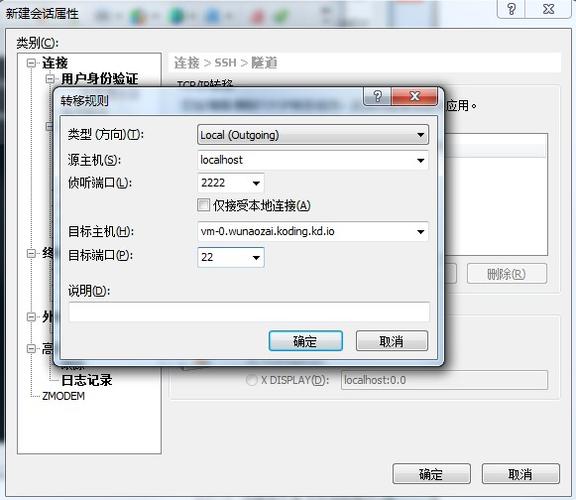Screen dimensions: 576x500
Task: Select 日志记录 in the category tree
Action: click(86, 380)
